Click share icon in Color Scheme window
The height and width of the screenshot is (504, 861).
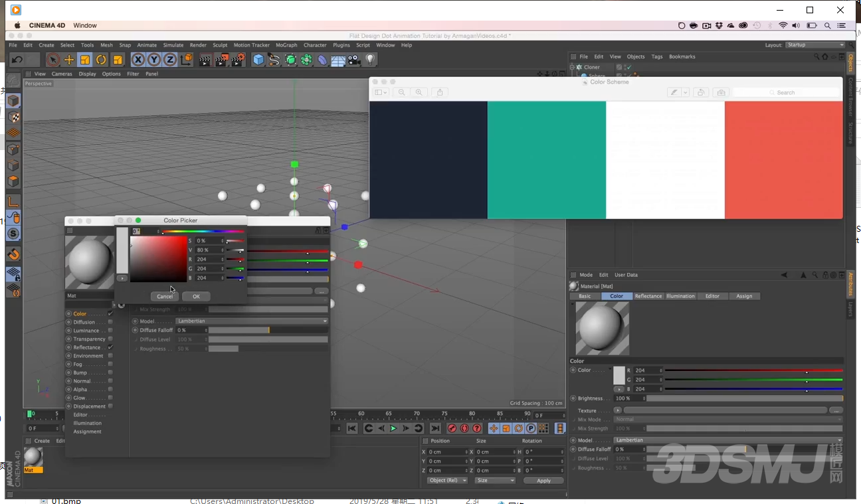(x=440, y=92)
